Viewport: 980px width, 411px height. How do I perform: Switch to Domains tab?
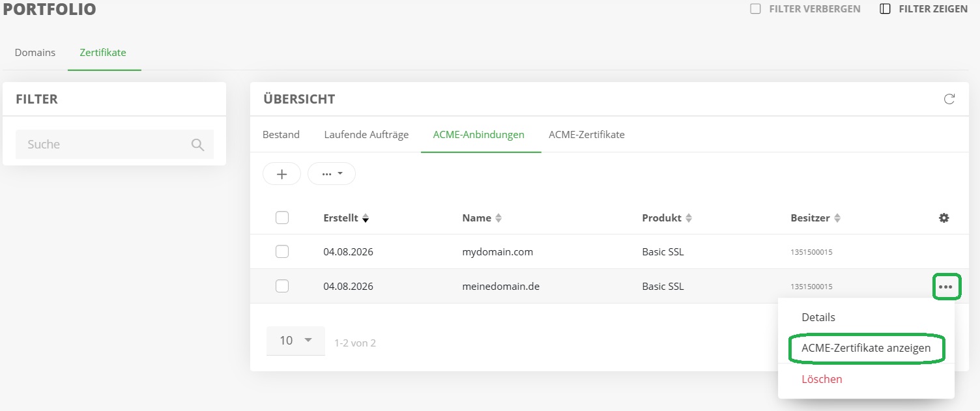click(x=35, y=52)
